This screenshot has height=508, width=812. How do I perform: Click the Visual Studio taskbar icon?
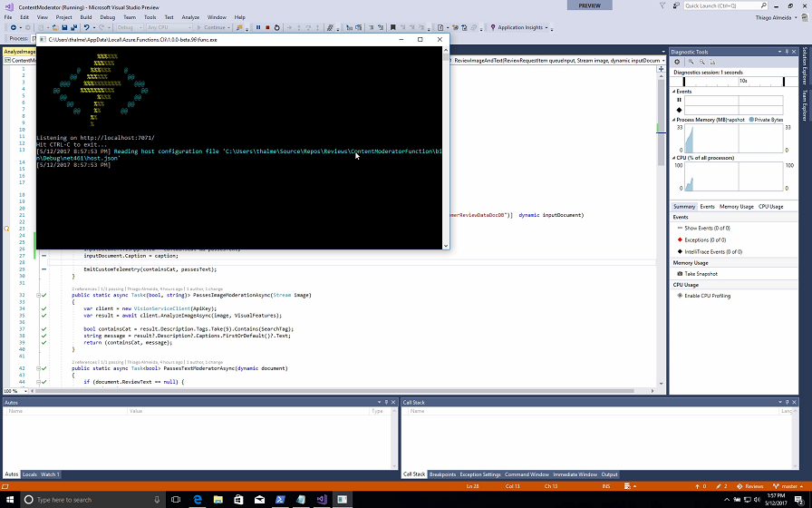[322, 500]
